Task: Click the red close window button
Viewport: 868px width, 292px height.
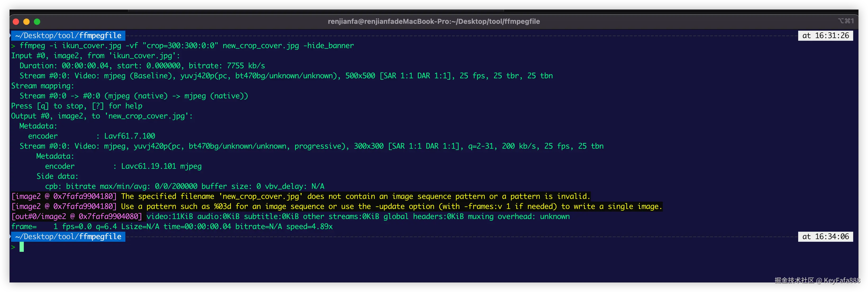Action: (x=16, y=21)
